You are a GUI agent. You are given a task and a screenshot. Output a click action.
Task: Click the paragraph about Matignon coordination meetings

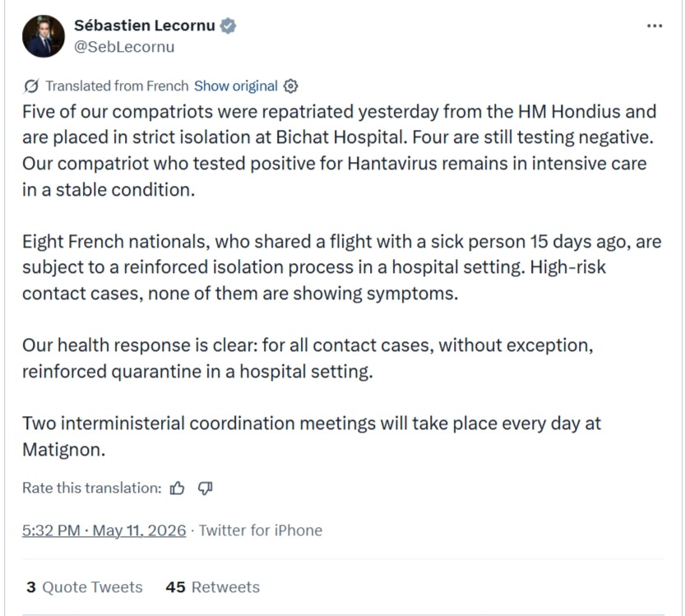(x=312, y=437)
